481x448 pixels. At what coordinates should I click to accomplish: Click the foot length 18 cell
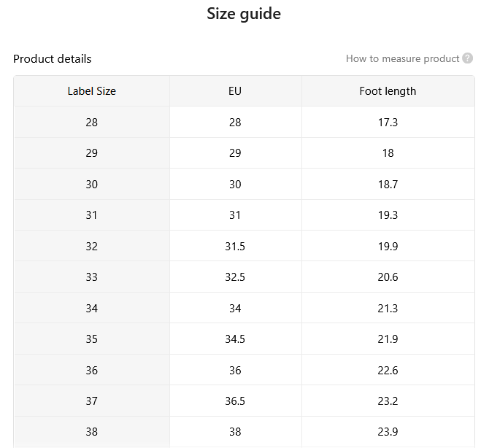(x=388, y=152)
